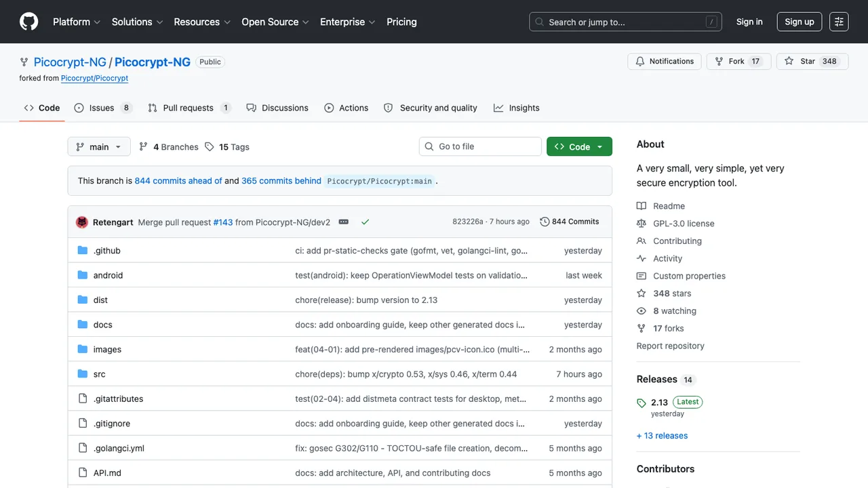
Task: Open the 365 commits behind link
Action: [281, 181]
